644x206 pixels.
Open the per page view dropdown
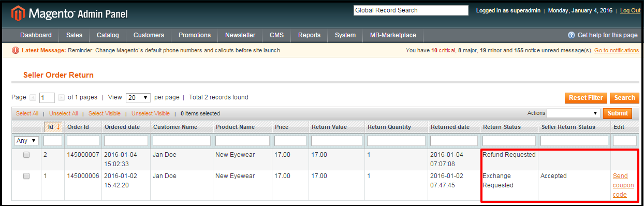138,97
